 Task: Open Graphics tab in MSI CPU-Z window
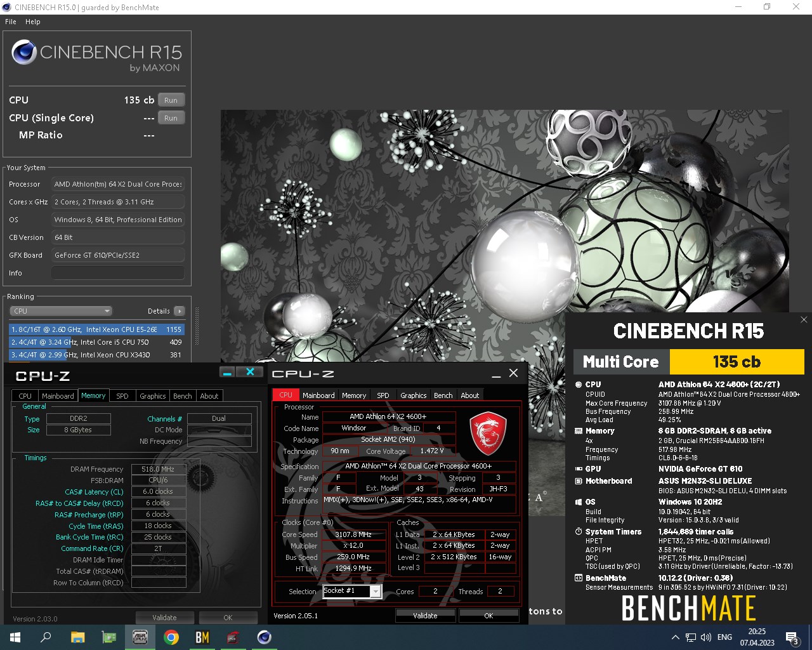tap(414, 395)
